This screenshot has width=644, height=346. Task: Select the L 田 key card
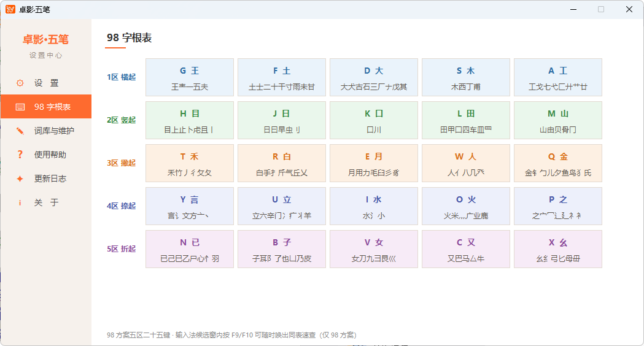tap(466, 120)
